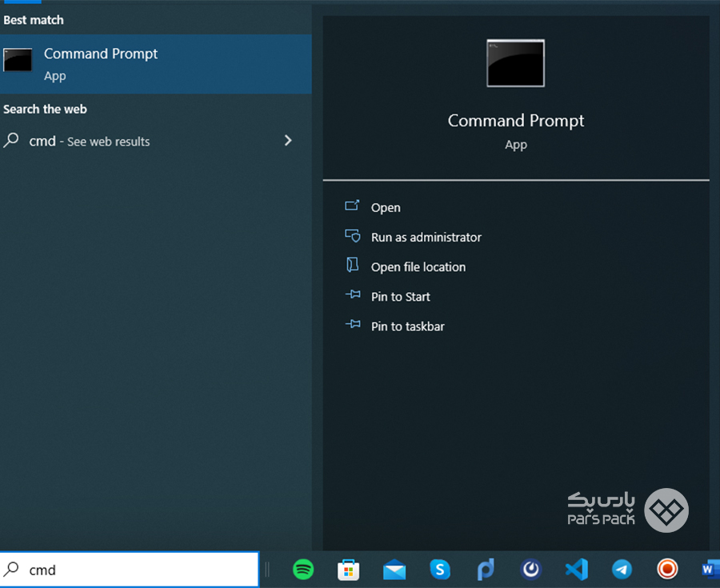Click the cmd search input field
720x588 pixels.
(130, 570)
